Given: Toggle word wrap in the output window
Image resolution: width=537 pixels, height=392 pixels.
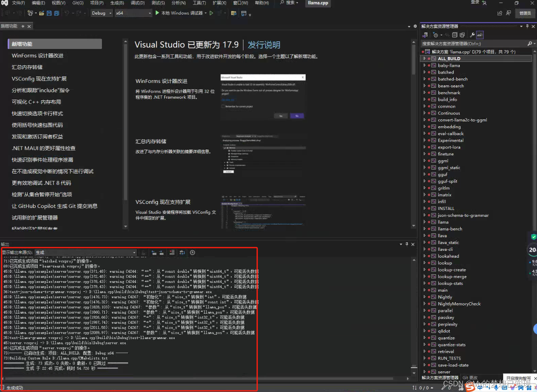Looking at the screenshot, I should point(182,252).
